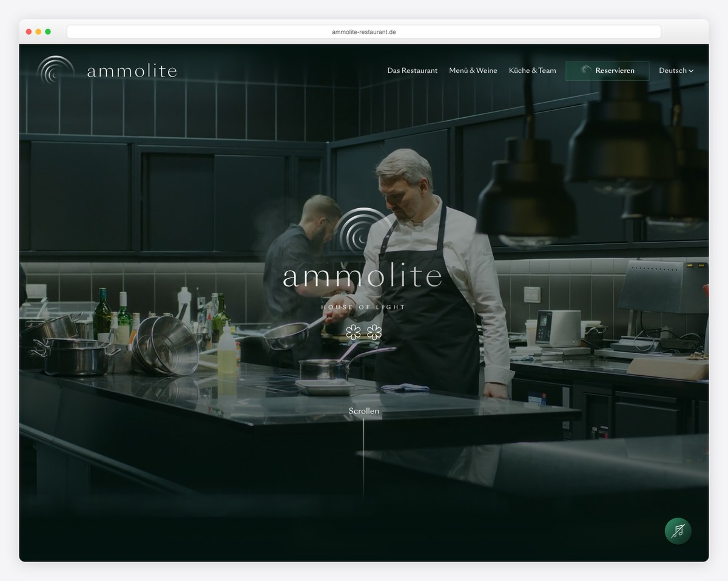The image size is (728, 581).
Task: Open the Küche & Team section
Action: tap(532, 70)
